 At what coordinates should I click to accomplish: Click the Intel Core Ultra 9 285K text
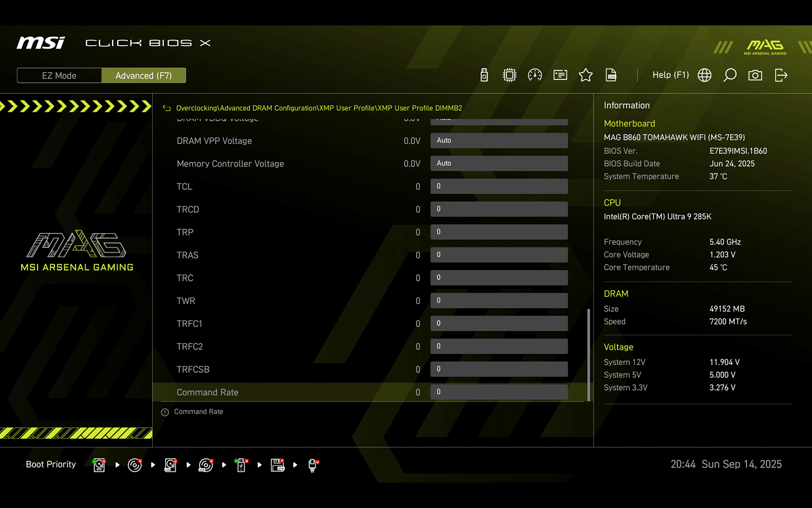658,216
